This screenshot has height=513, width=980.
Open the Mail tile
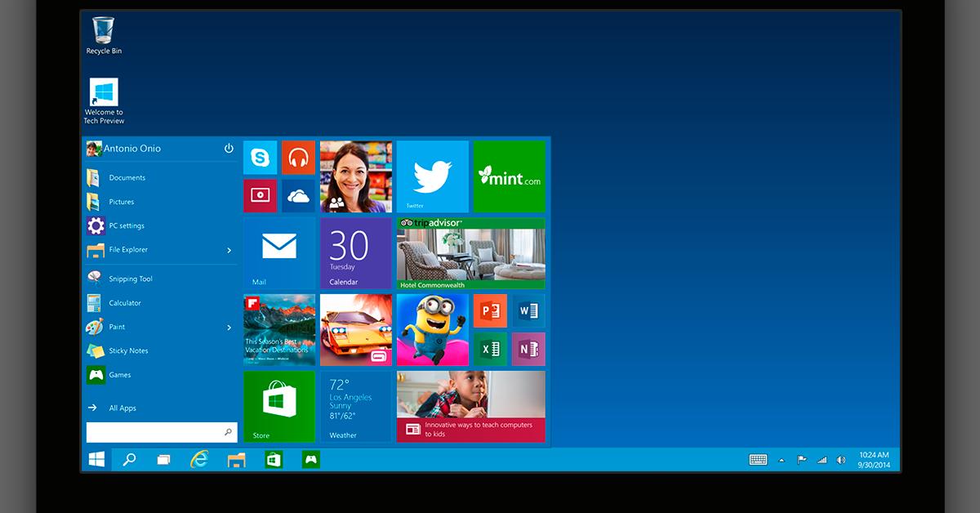pos(279,253)
